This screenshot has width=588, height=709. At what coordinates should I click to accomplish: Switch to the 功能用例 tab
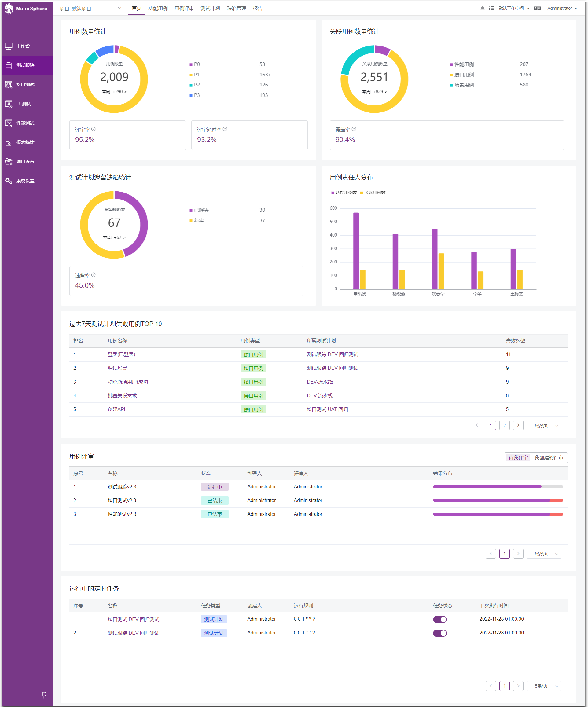click(x=158, y=9)
